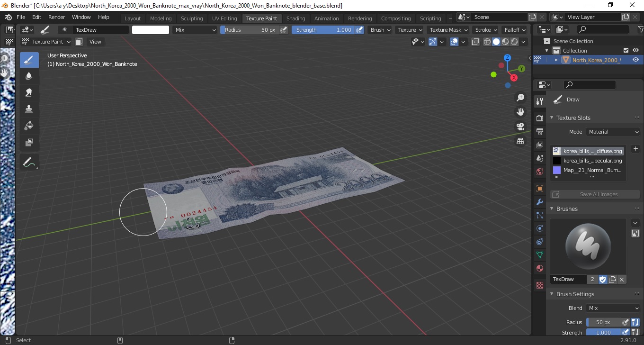Image resolution: width=644 pixels, height=345 pixels.
Task: Toggle the camera view icon
Action: pyautogui.click(x=520, y=127)
